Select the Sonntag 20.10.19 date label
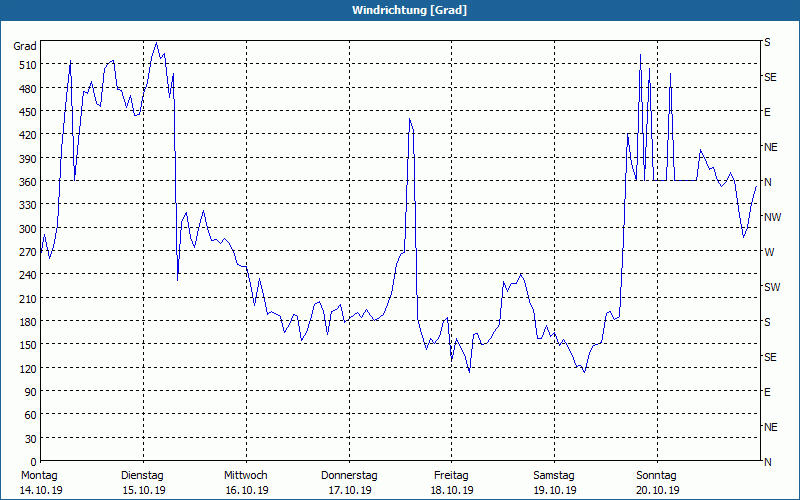This screenshot has height=500, width=800. click(657, 482)
